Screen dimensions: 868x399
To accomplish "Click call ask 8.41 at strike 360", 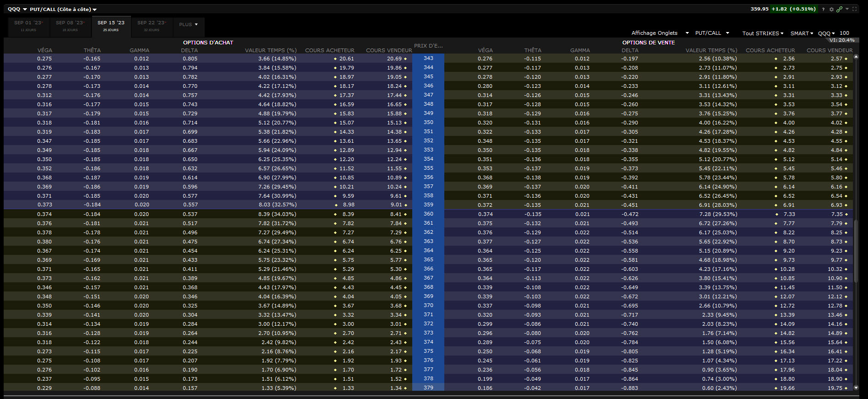I will coord(396,214).
